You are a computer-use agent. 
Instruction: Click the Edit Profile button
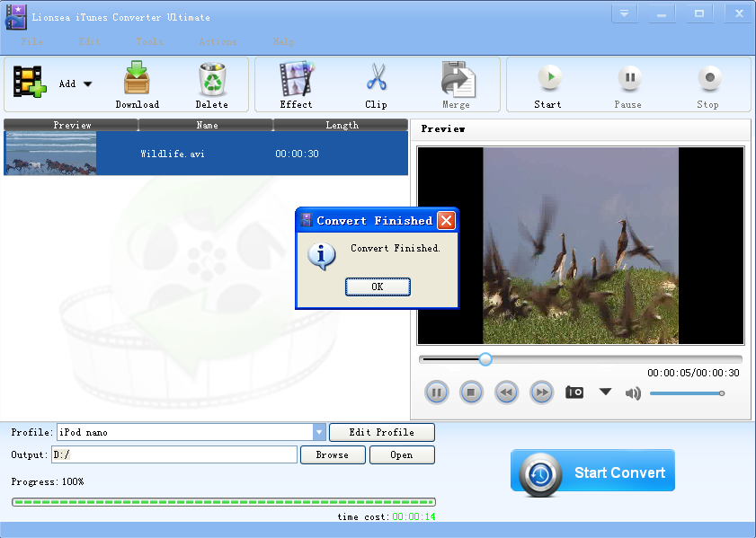(x=382, y=432)
